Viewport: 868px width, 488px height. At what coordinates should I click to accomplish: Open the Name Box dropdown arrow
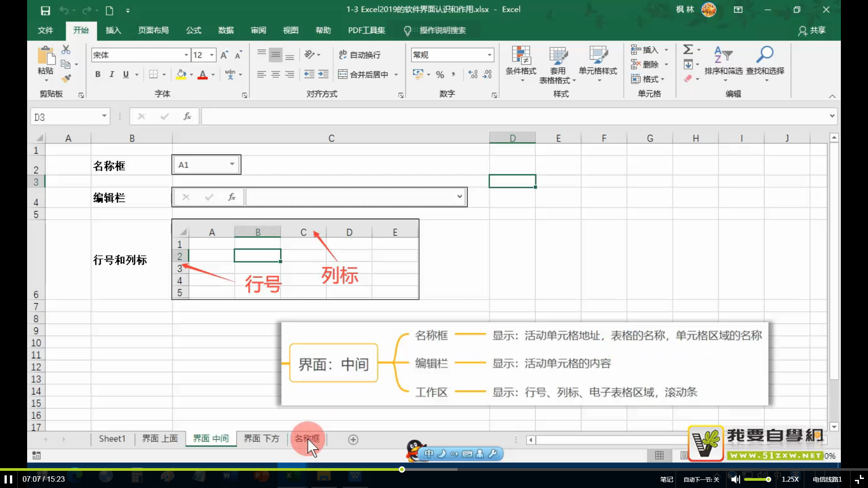pos(104,117)
